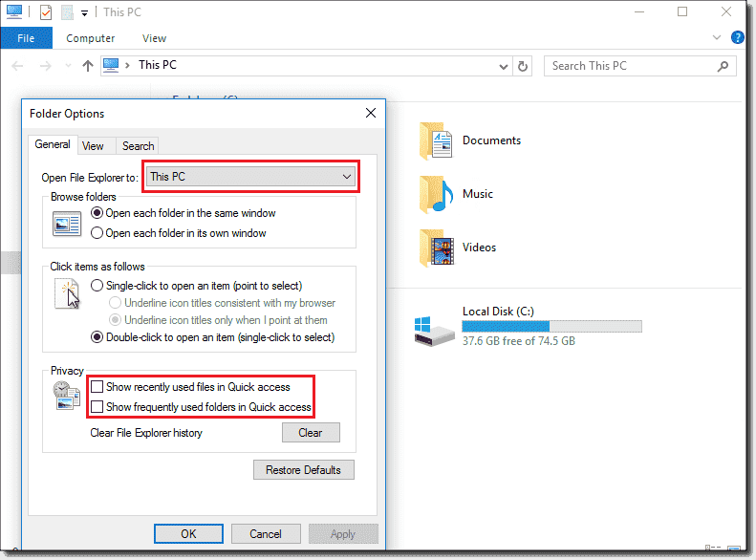The image size is (756, 560).
Task: Select 'Underline icon titles only when I point'
Action: pyautogui.click(x=219, y=320)
